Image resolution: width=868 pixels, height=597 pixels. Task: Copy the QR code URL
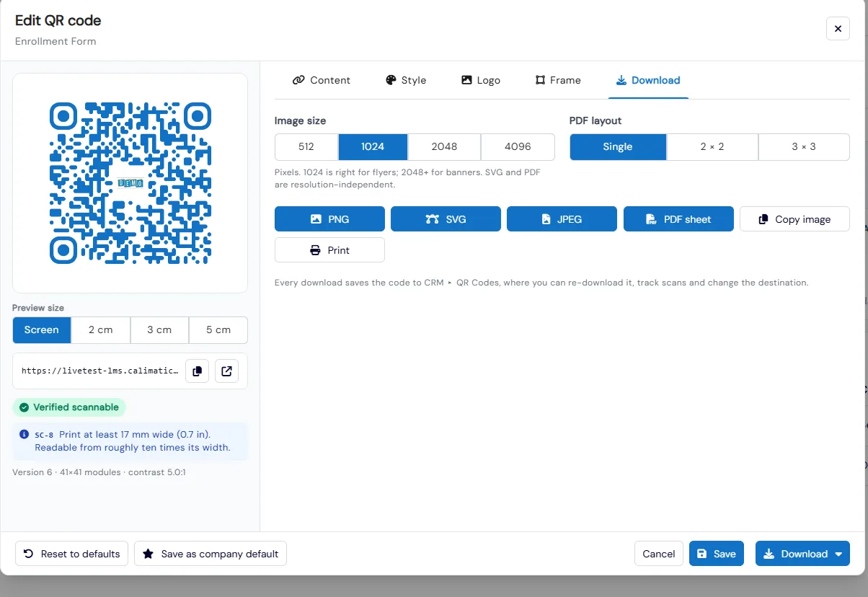(x=198, y=371)
